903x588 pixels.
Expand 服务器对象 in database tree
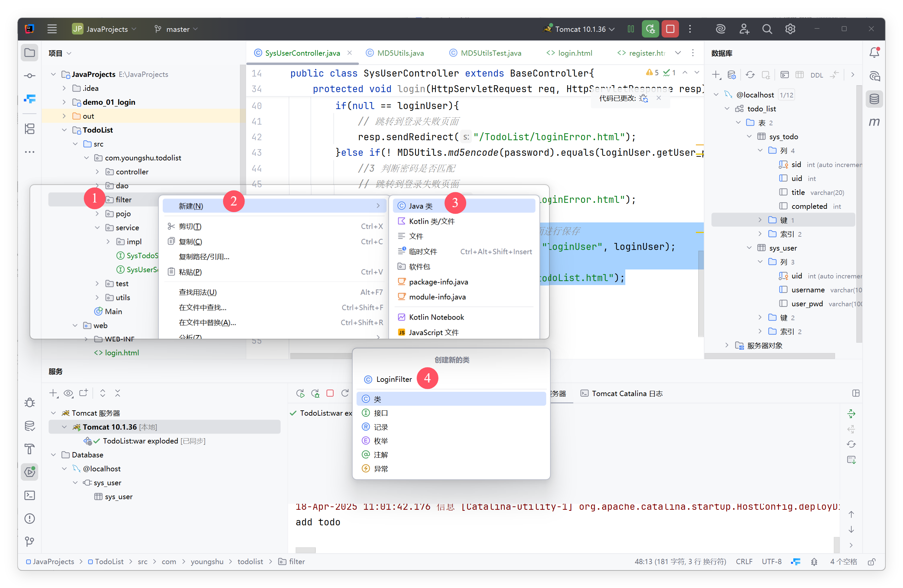coord(727,345)
